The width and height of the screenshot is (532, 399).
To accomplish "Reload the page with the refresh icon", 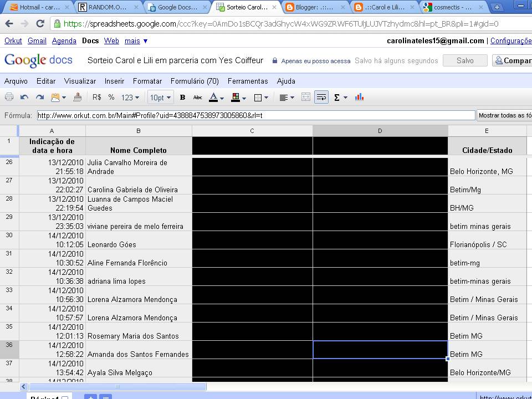I will click(40, 24).
